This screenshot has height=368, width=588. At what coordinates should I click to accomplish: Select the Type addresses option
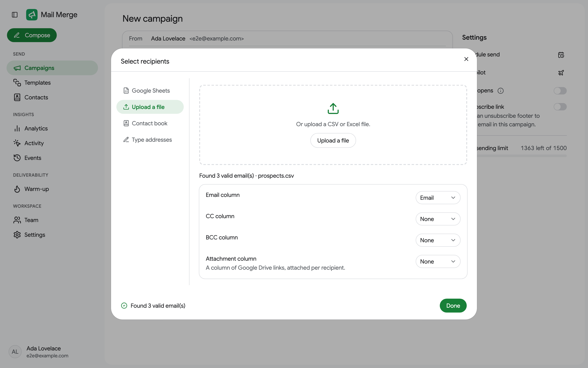(150, 140)
